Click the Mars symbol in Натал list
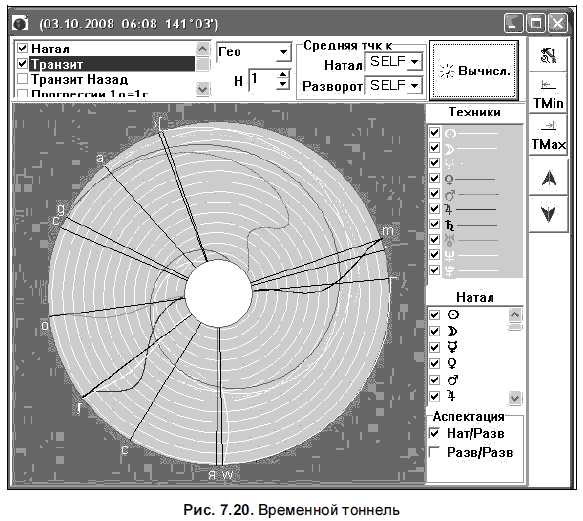The height and width of the screenshot is (521, 583). click(x=452, y=380)
